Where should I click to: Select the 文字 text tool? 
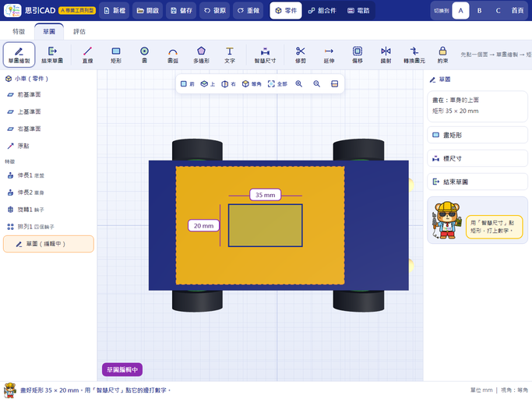[x=230, y=55]
